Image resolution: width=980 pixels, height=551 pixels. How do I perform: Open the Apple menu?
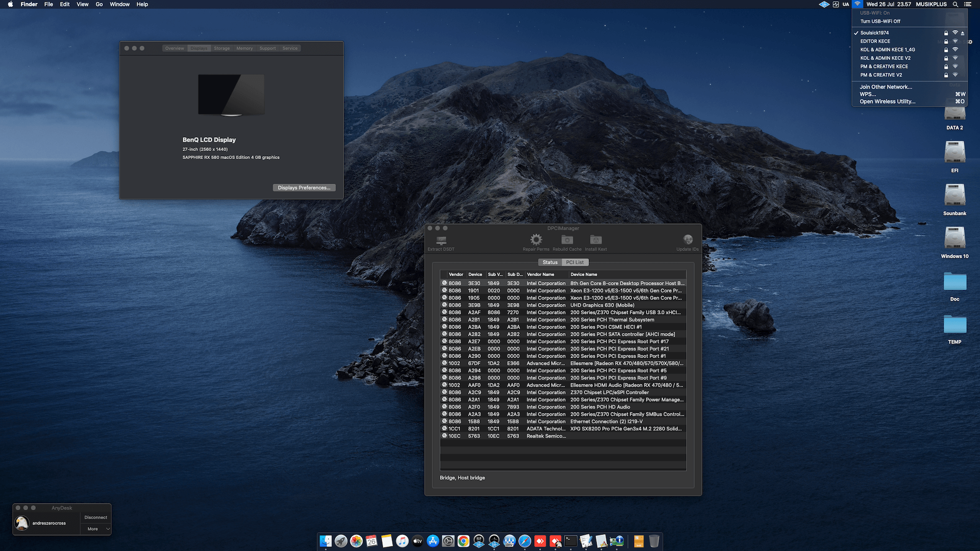tap(10, 4)
